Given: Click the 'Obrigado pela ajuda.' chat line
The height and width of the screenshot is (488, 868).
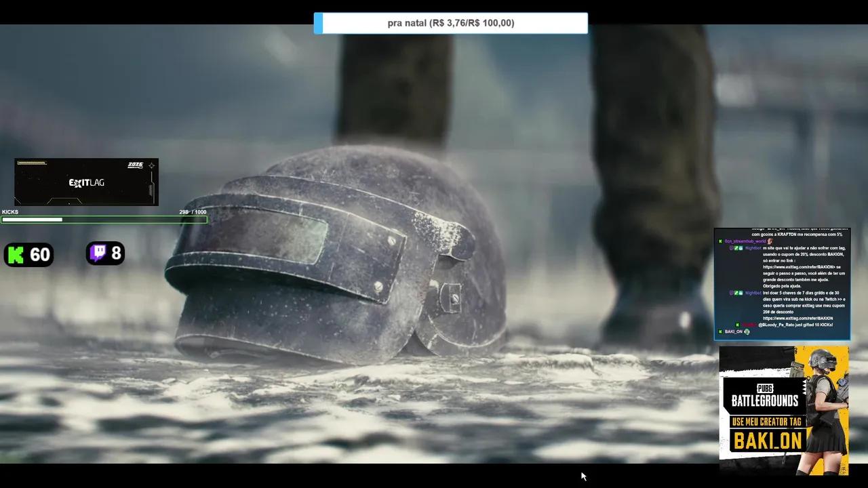Looking at the screenshot, I should point(783,286).
